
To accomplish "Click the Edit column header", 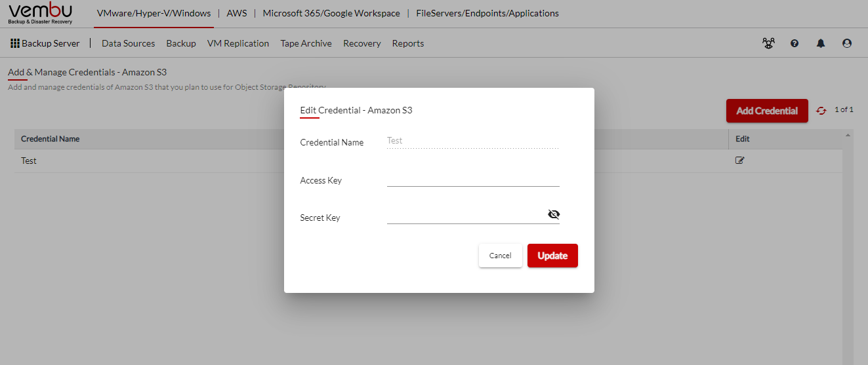I will coord(742,139).
